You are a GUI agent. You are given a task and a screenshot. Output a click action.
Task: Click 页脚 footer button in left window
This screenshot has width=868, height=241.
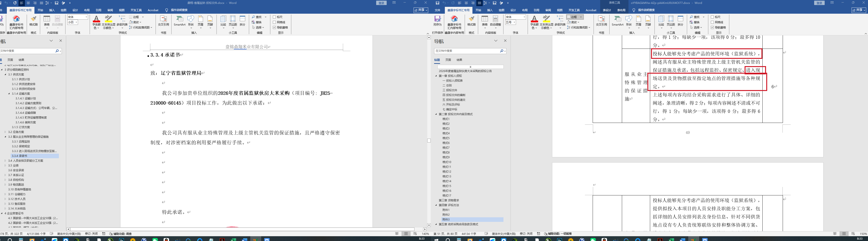tap(210, 21)
